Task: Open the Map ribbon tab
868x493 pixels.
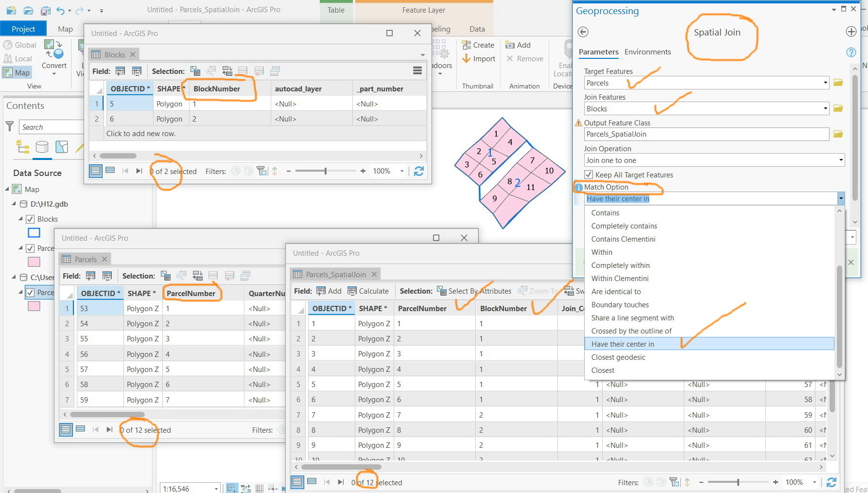Action: [65, 29]
